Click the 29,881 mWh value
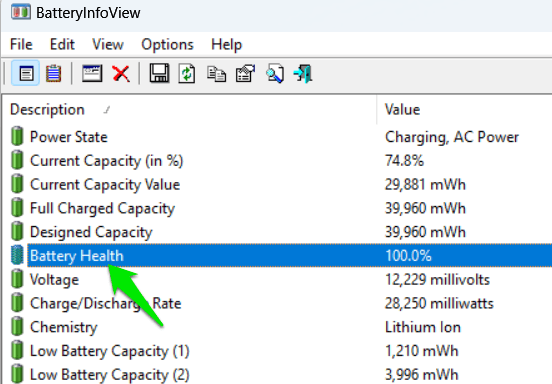This screenshot has height=384, width=552. [x=425, y=185]
